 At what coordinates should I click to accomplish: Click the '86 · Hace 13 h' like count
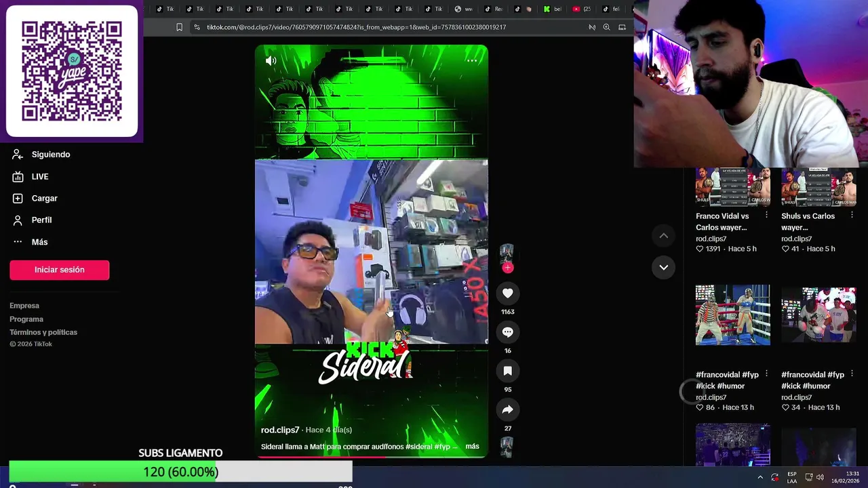[725, 407]
